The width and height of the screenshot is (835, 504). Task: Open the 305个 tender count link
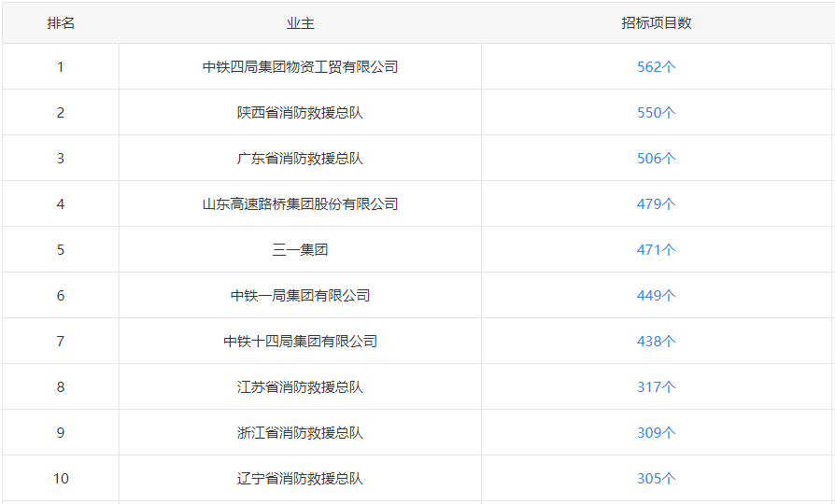tap(656, 479)
